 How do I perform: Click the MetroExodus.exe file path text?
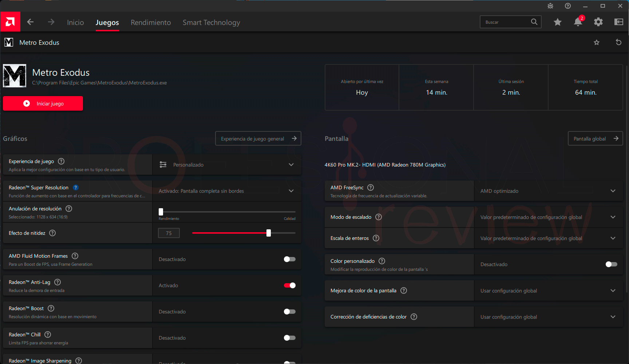[99, 83]
